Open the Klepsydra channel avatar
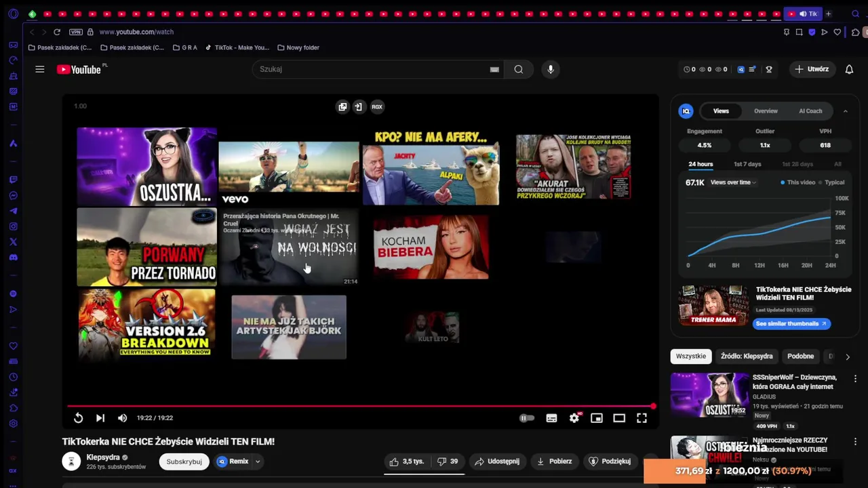Viewport: 868px width, 488px height. tap(71, 462)
